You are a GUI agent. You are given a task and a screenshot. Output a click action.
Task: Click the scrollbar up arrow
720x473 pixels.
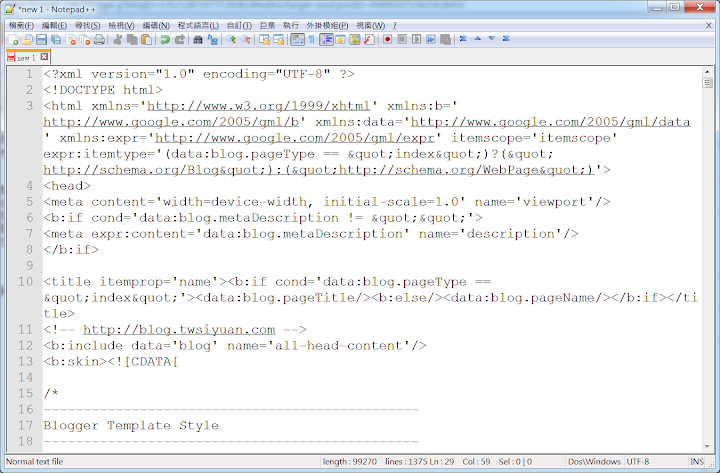coord(707,72)
